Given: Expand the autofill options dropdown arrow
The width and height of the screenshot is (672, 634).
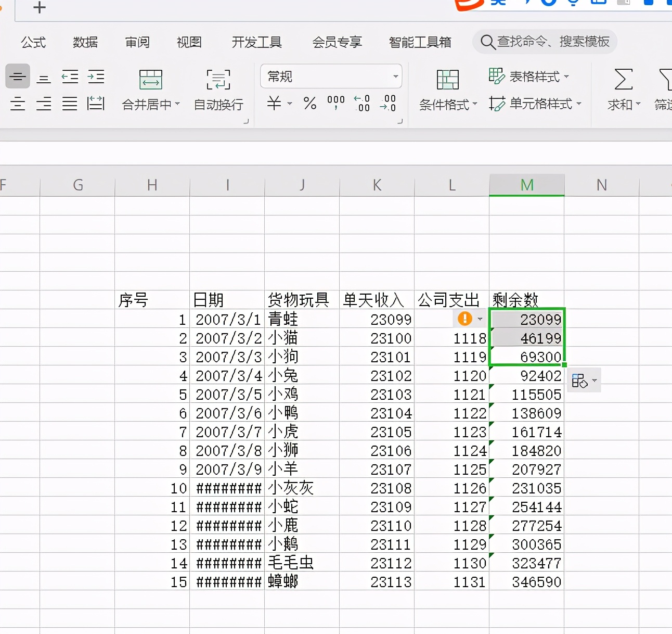Looking at the screenshot, I should pos(595,381).
